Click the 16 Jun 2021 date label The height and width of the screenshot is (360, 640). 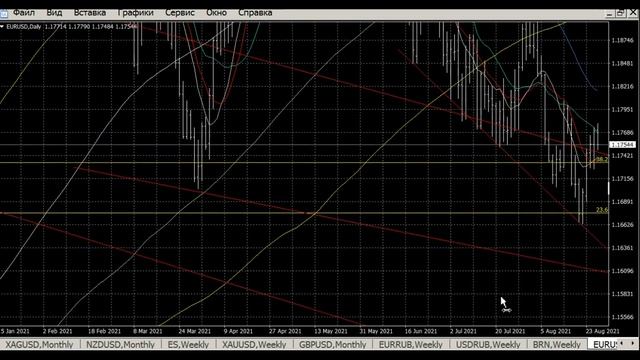point(421,331)
